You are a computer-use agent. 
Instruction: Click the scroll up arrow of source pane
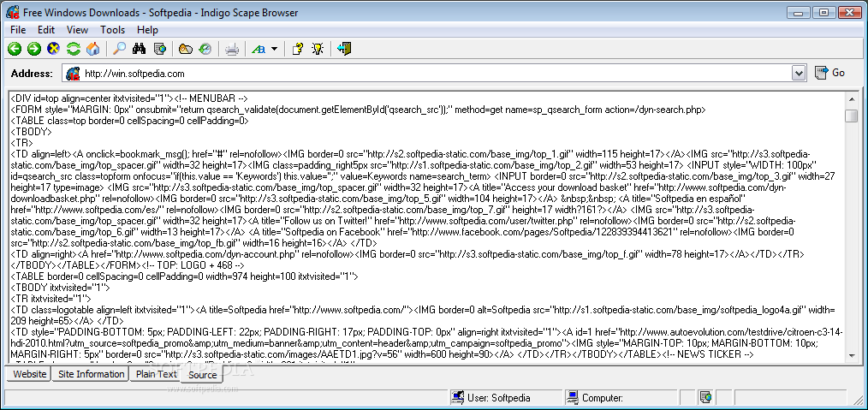pos(852,99)
